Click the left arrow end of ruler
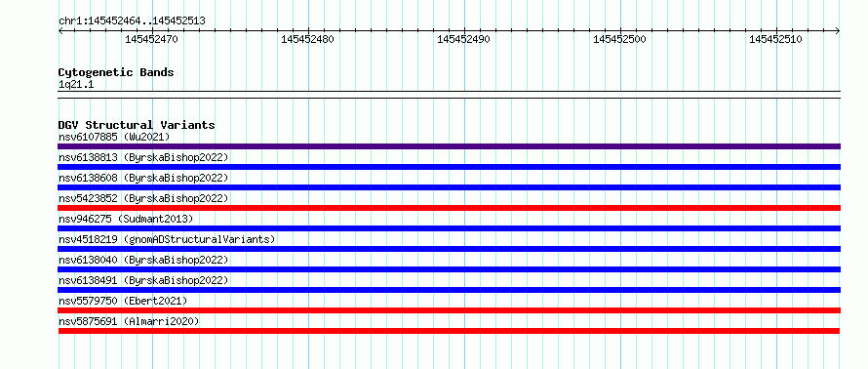868x369 pixels. click(60, 30)
